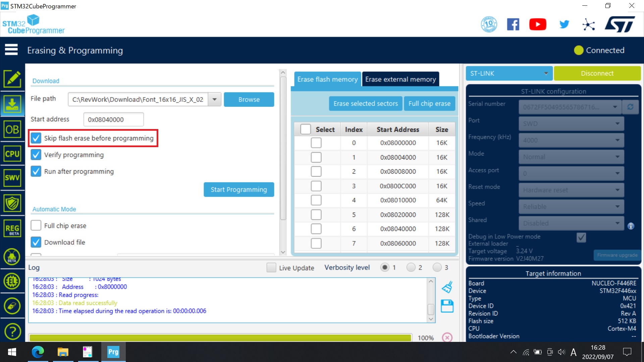644x362 pixels.
Task: Click the Verbosity level 2 radio button
Action: coord(411,267)
